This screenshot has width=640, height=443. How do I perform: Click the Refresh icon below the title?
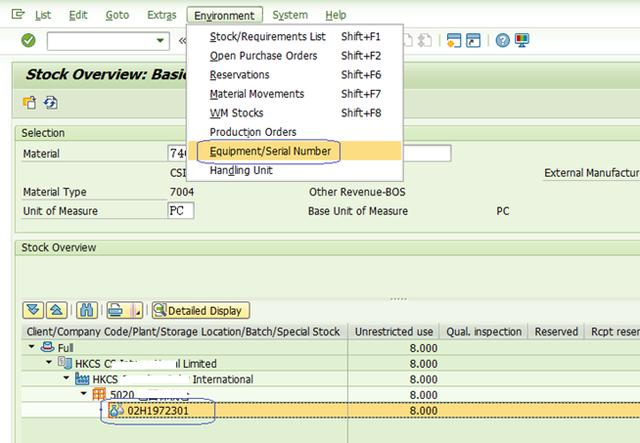50,102
